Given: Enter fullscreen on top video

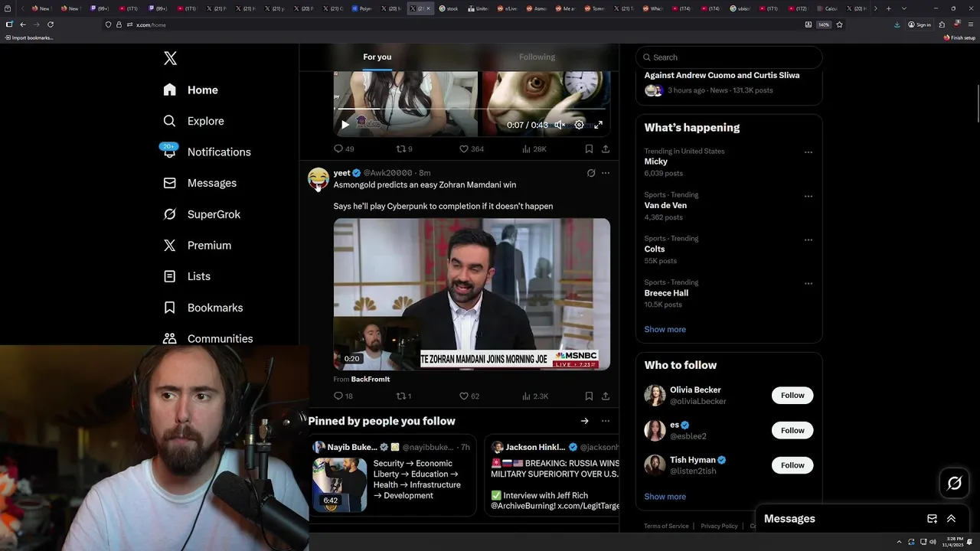Looking at the screenshot, I should pyautogui.click(x=598, y=125).
